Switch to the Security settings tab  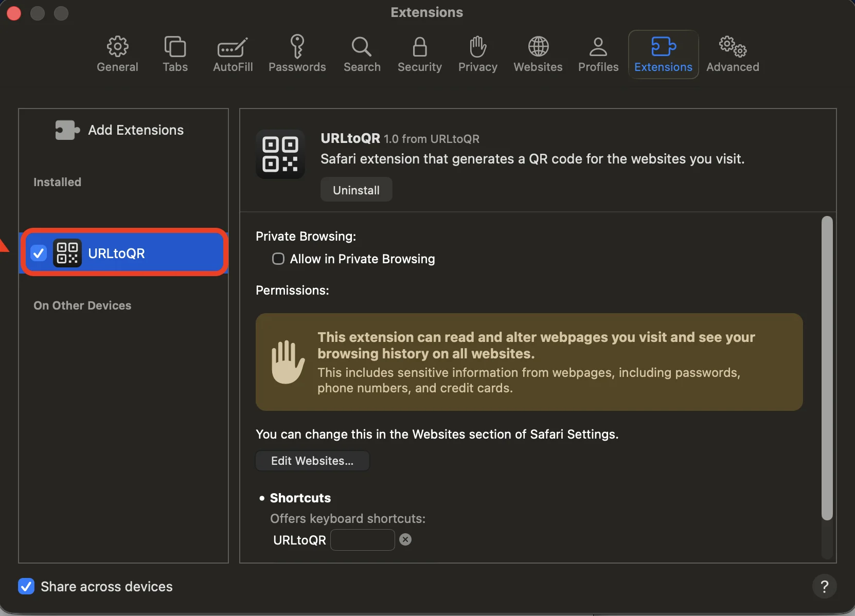tap(419, 54)
